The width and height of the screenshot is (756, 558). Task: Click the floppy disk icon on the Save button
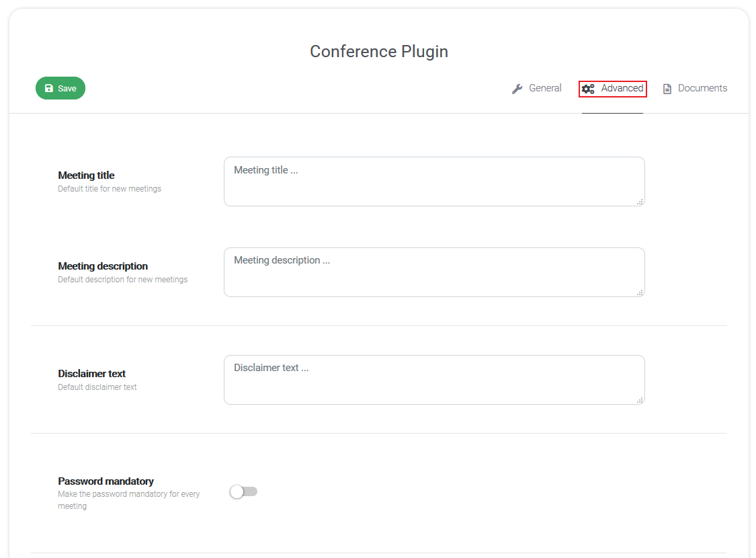click(x=48, y=88)
